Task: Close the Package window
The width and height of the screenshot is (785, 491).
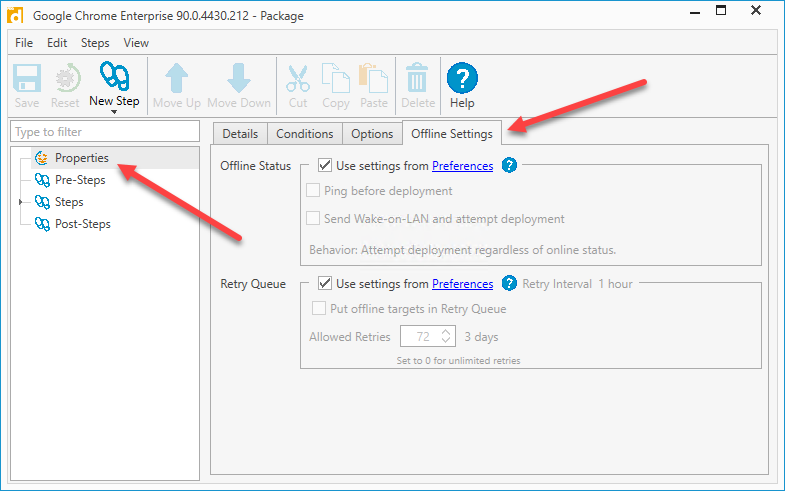Action: 756,10
